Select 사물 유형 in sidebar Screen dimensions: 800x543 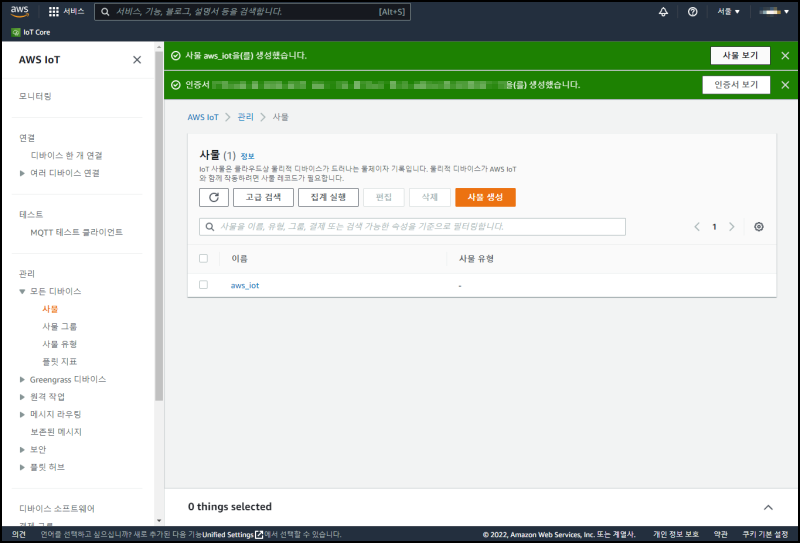[x=59, y=344]
